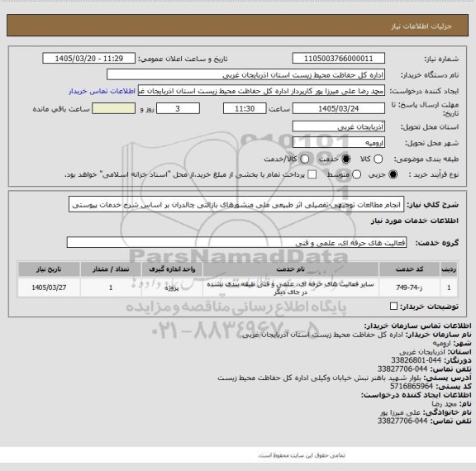
Task: Click the need date cell 1405/03/27
Action: click(x=49, y=288)
